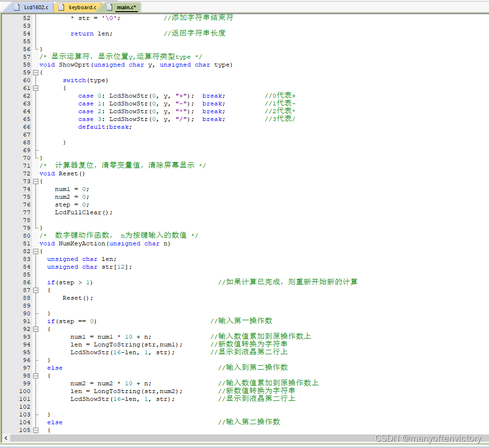Click 'else' keyword on line 104
489x448 pixels.
[55, 422]
